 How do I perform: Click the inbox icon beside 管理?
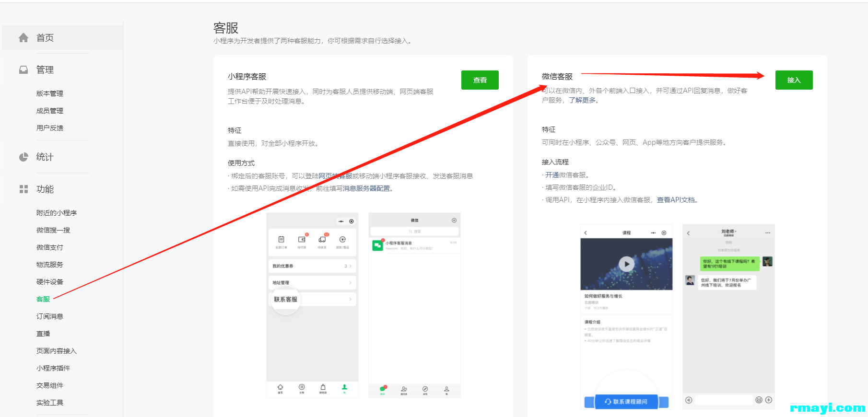(23, 70)
